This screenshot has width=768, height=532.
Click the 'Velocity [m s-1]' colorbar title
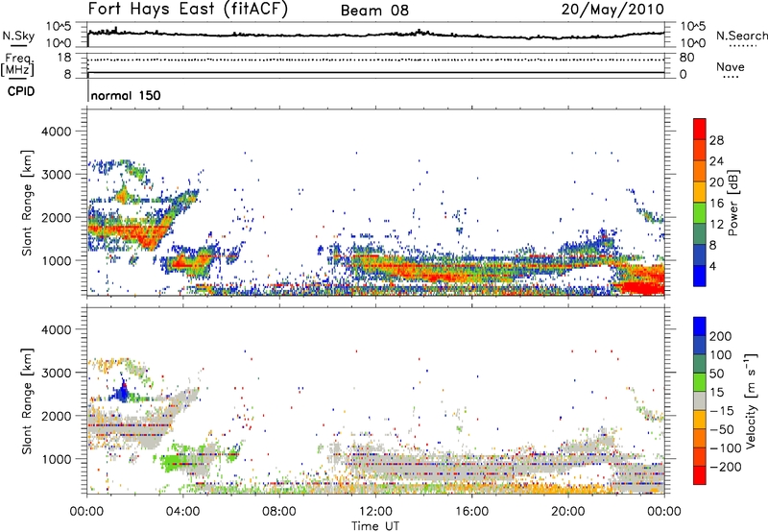tap(750, 400)
